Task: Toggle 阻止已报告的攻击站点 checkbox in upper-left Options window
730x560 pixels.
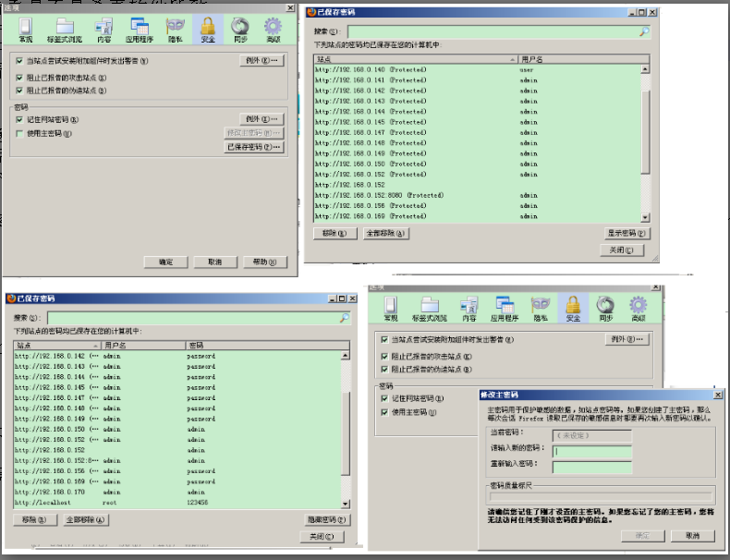Action: 20,77
